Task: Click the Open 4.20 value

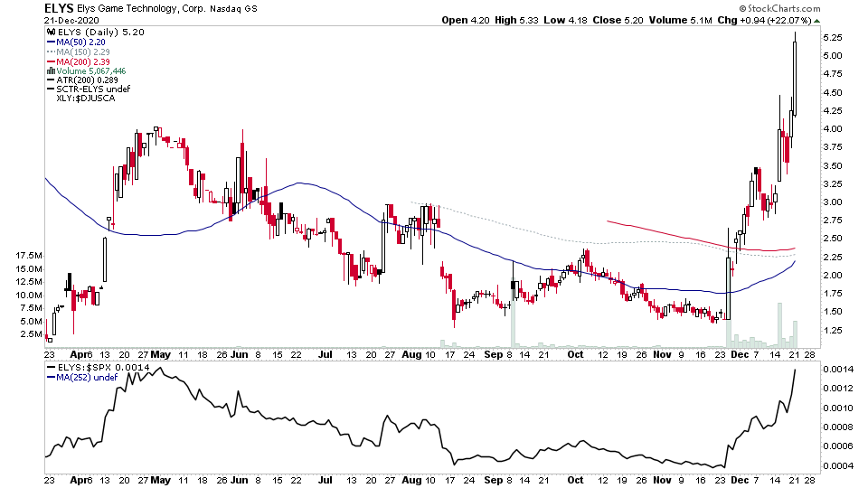Action: (x=466, y=20)
